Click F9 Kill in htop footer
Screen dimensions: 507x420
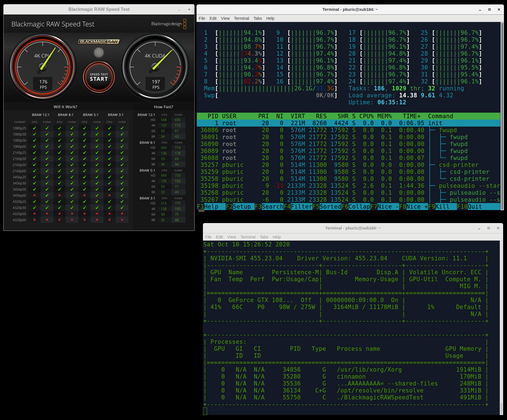(442, 207)
